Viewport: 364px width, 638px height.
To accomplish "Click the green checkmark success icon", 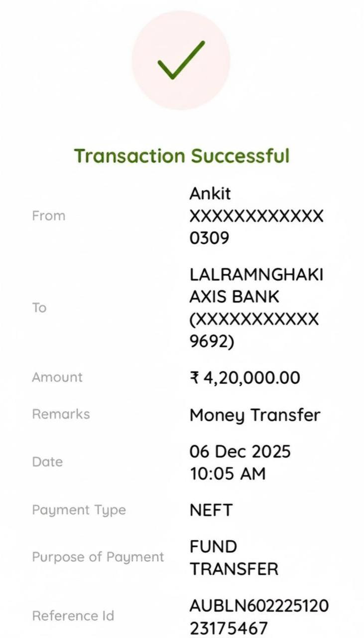I will click(x=181, y=60).
